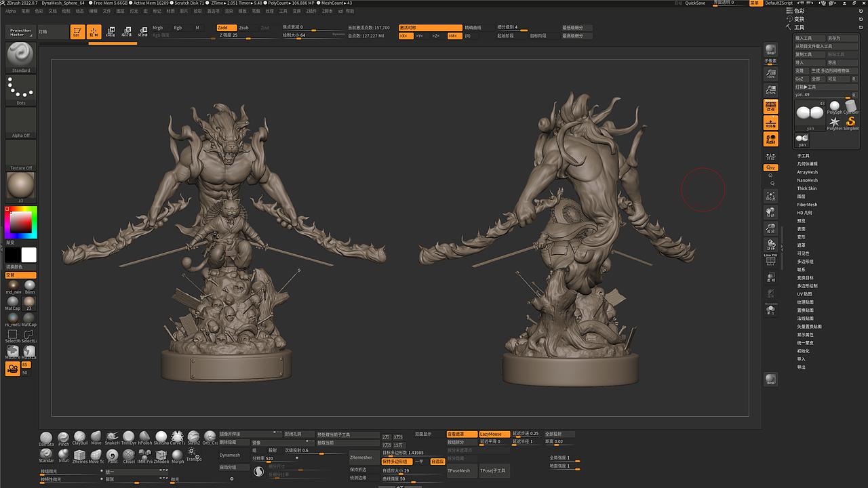868x488 pixels.
Task: Select the white secondary color swatch
Action: (29, 255)
